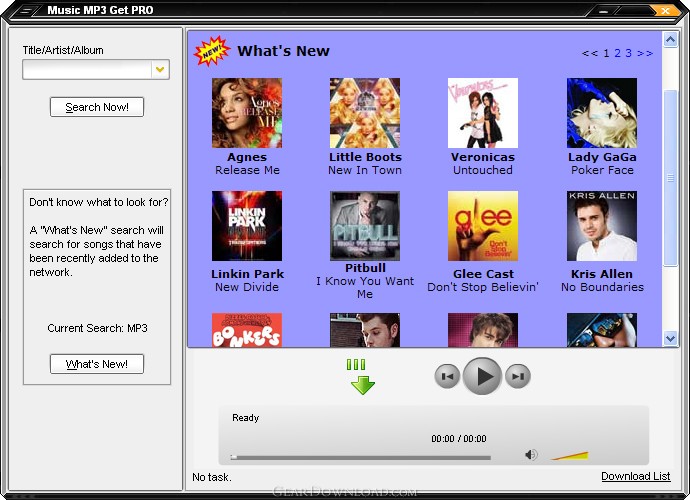Click the 00:00 / 00:00 time display
Screen dimensions: 690x500
point(459,439)
